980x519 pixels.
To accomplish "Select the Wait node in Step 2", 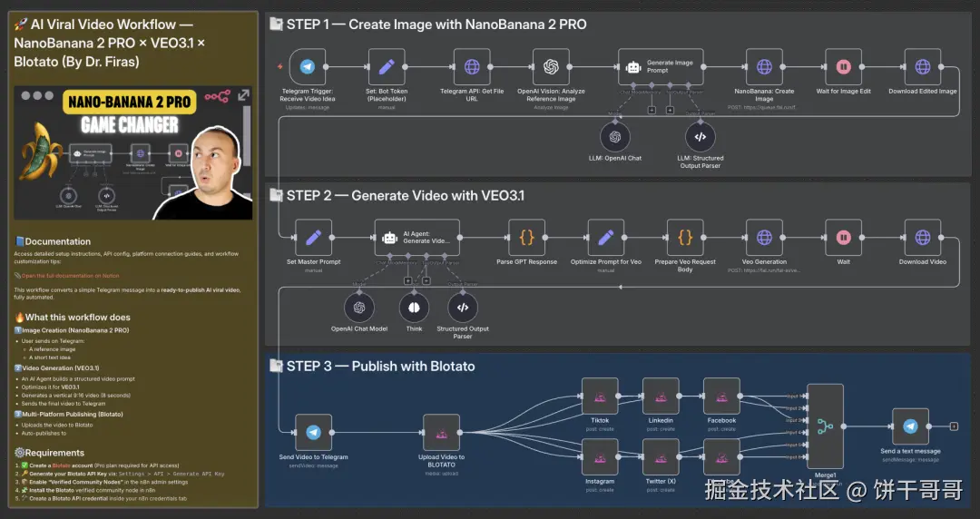I will coord(843,238).
